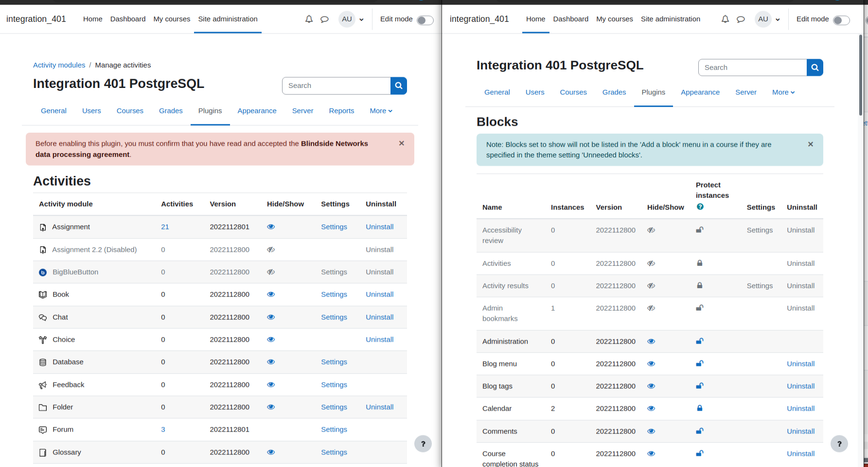Open AU user menu in right window
The image size is (868, 467).
click(768, 19)
